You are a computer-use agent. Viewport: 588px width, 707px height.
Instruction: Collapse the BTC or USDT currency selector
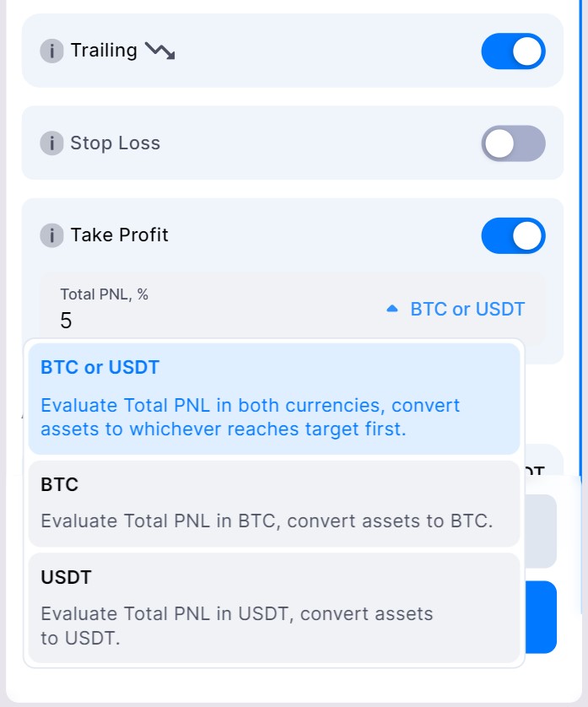[x=467, y=309]
